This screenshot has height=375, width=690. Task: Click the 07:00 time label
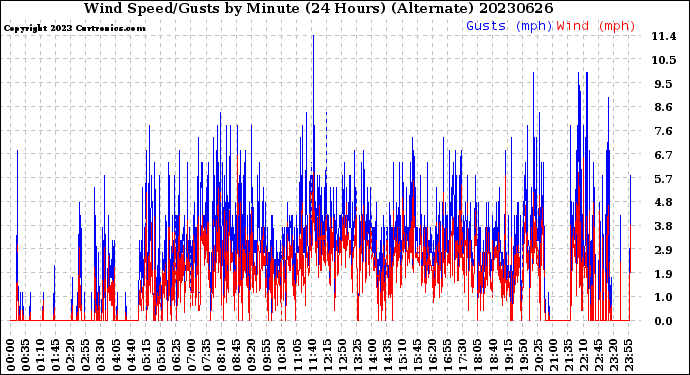tap(191, 355)
